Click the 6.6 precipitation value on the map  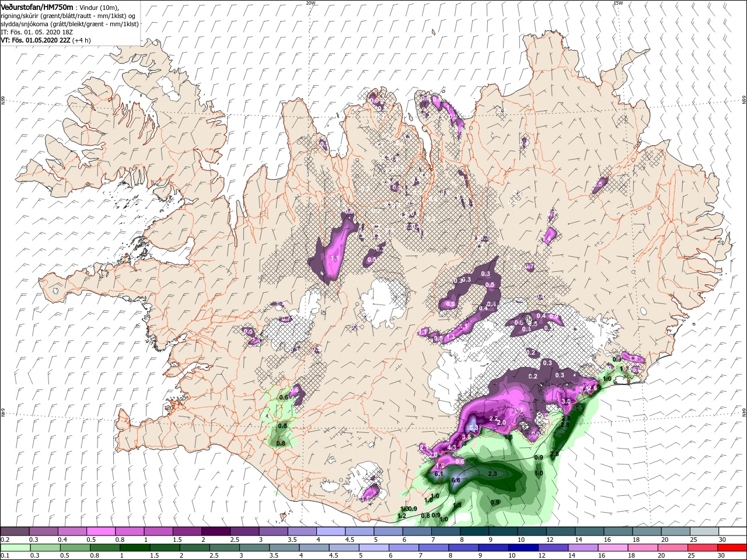456,480
